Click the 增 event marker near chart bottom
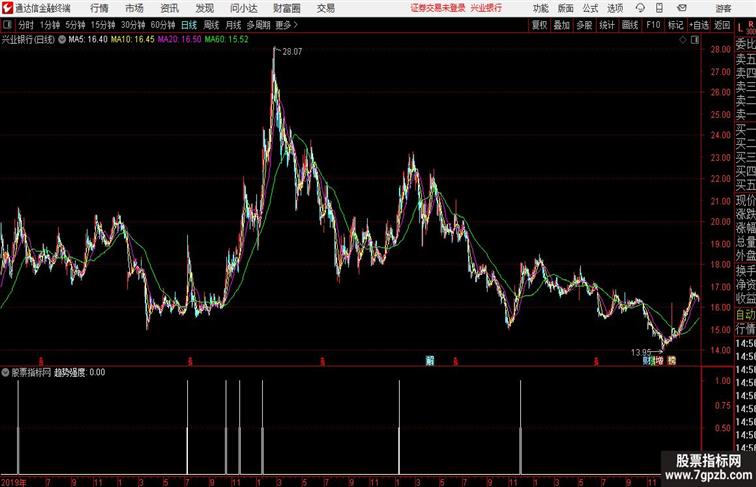The image size is (756, 487). coord(659,361)
